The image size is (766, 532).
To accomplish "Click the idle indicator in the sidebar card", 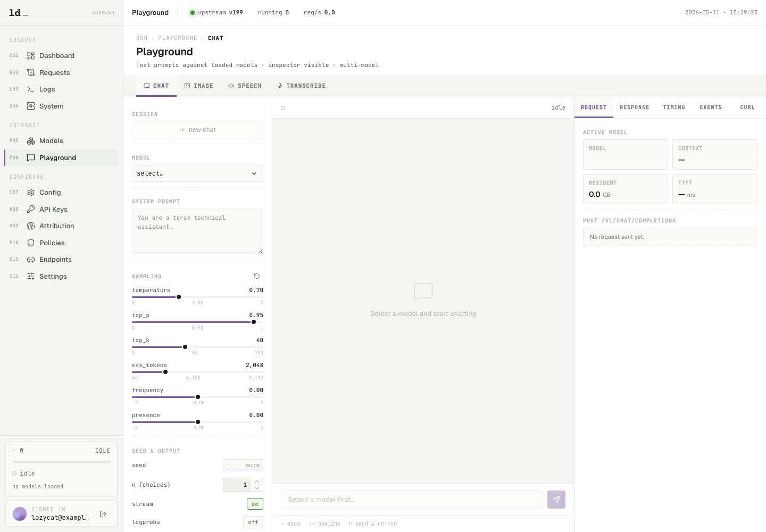I will (23, 473).
